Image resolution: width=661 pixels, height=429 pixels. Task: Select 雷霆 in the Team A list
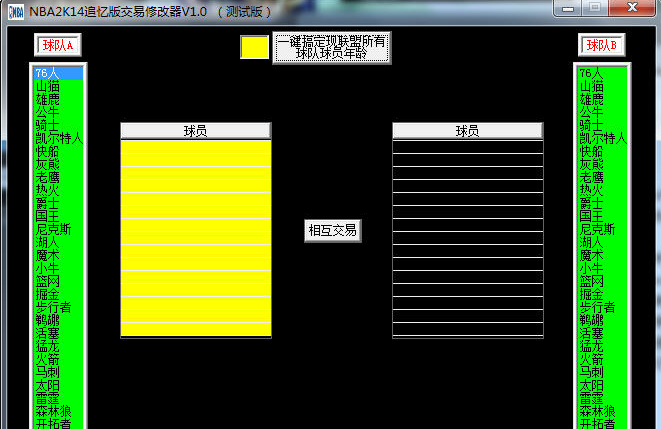(59, 398)
